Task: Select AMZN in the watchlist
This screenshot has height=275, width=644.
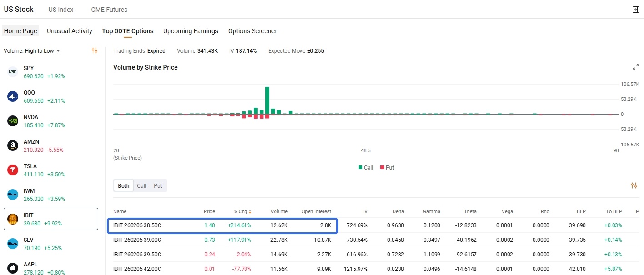Action: point(51,145)
